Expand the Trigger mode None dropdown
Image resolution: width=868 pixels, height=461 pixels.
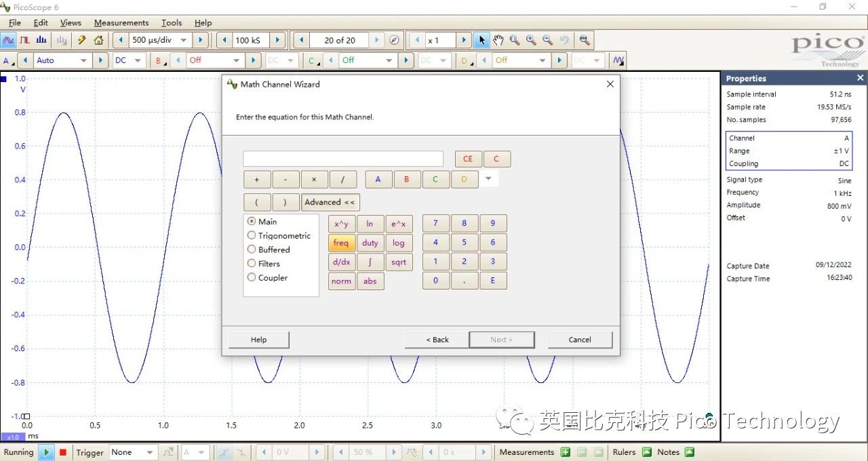coord(150,452)
